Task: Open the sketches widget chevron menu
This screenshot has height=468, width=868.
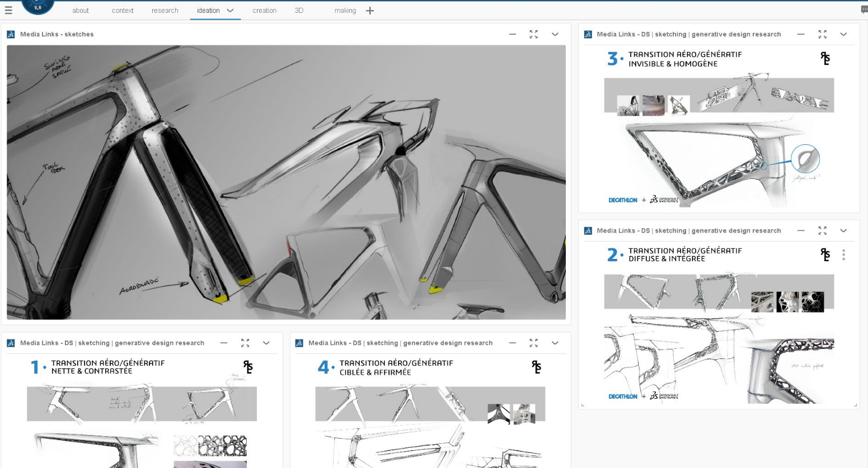Action: pyautogui.click(x=555, y=34)
